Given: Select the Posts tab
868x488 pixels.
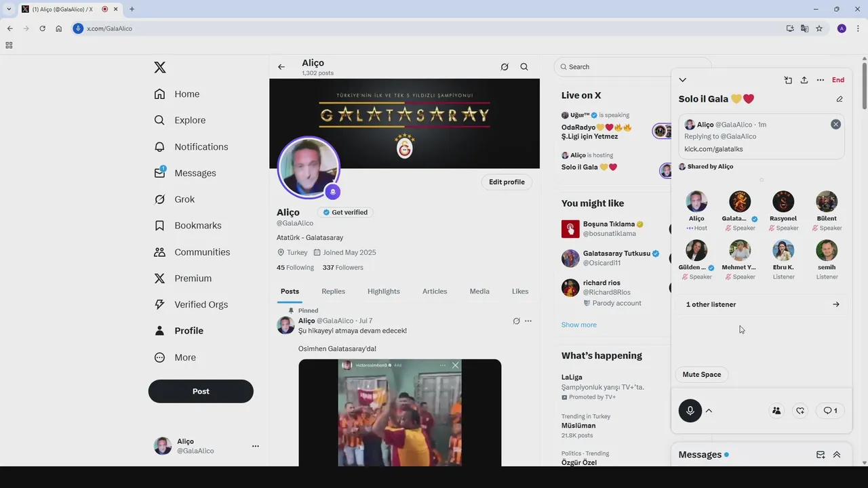Looking at the screenshot, I should click(x=290, y=291).
